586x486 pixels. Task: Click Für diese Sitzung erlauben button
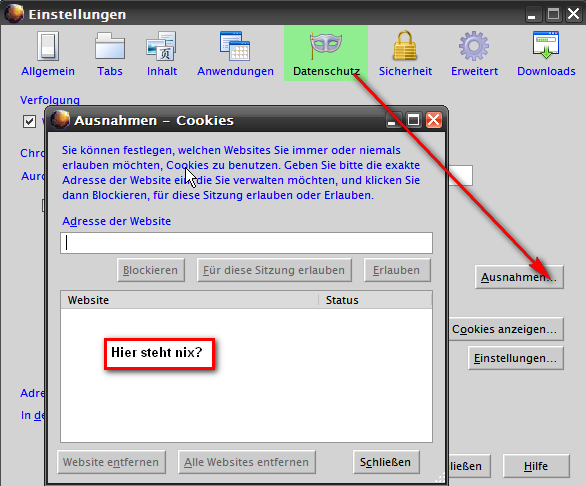(x=274, y=270)
